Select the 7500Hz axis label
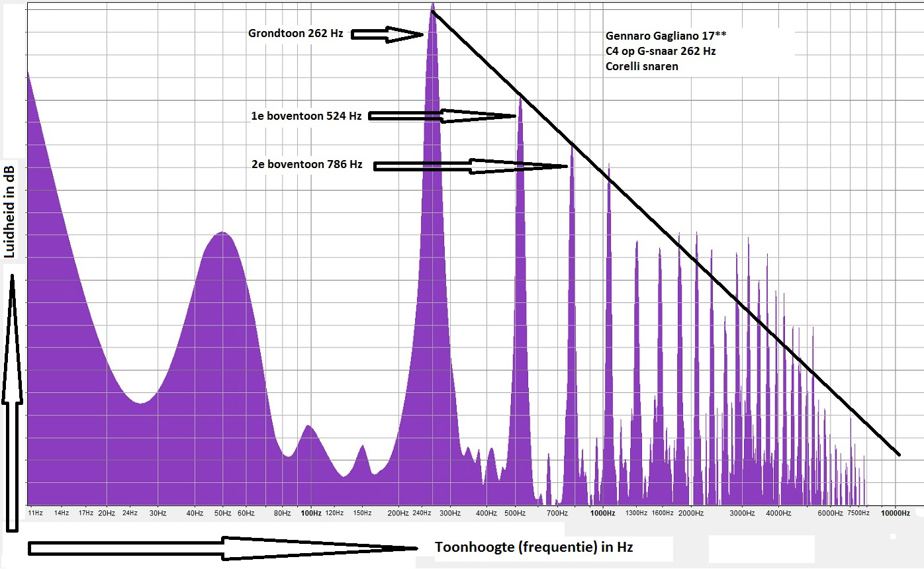The height and width of the screenshot is (569, 924). (x=858, y=513)
